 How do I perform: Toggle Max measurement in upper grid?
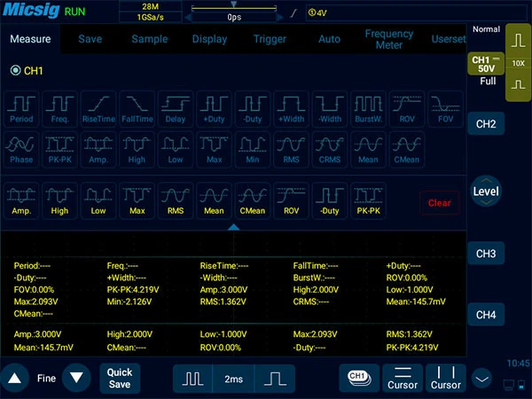[x=214, y=150]
